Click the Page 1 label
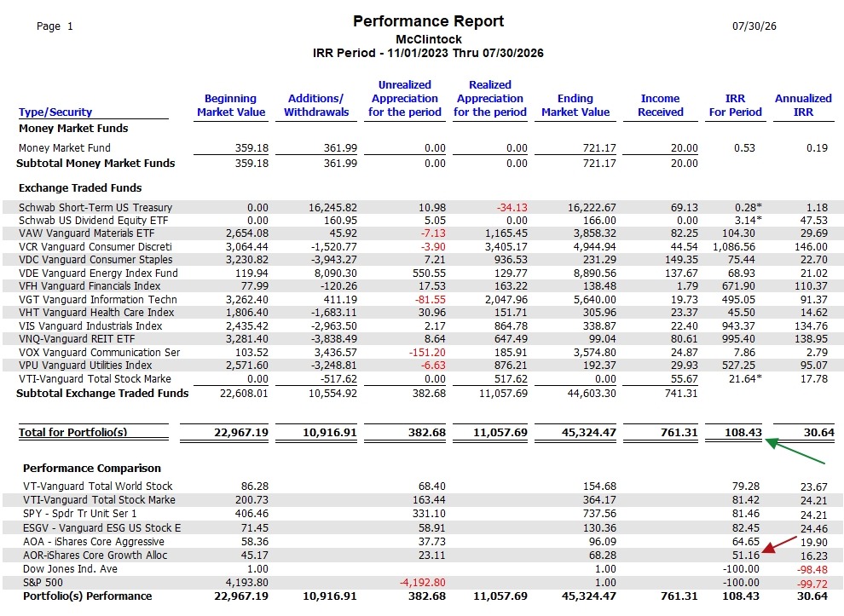The image size is (844, 616). (x=55, y=26)
